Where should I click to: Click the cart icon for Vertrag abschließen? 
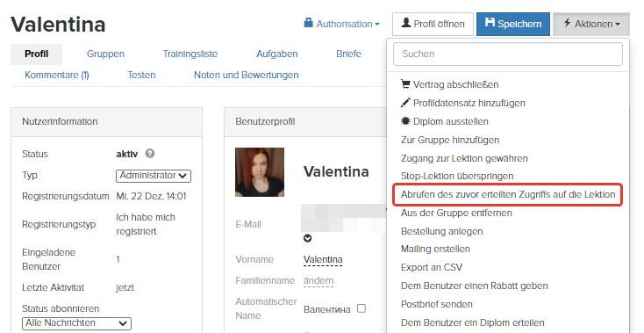pyautogui.click(x=405, y=84)
